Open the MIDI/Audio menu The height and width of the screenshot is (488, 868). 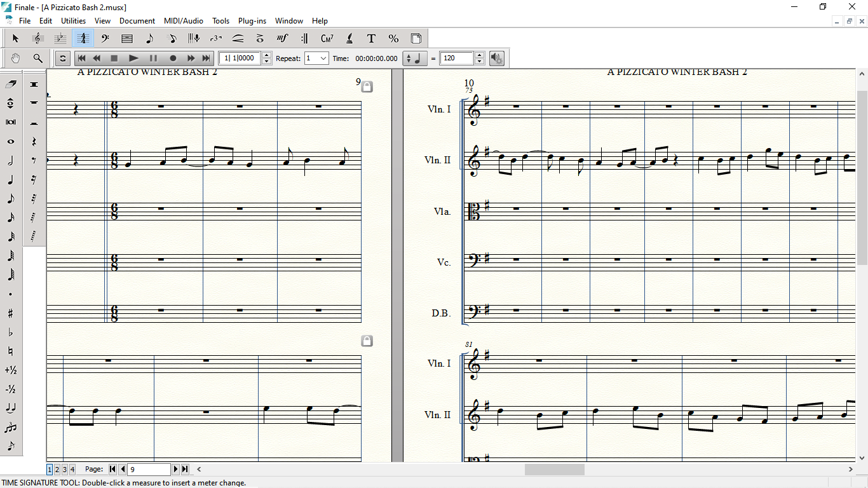(184, 21)
